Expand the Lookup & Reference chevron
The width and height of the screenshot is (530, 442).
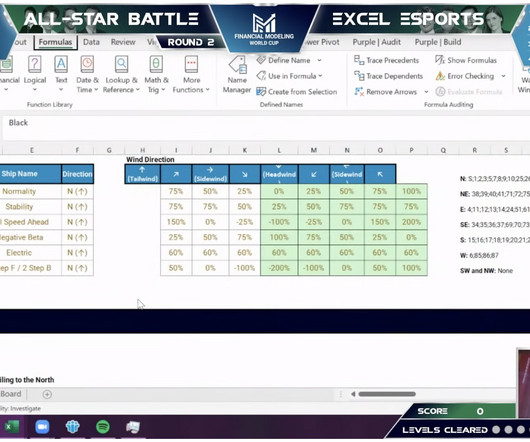(x=138, y=90)
